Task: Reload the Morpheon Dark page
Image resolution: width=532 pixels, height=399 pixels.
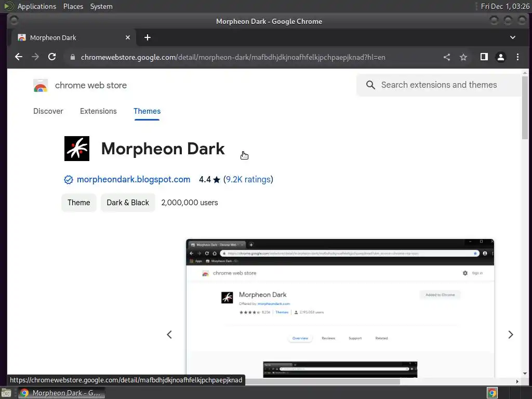Action: pos(52,57)
